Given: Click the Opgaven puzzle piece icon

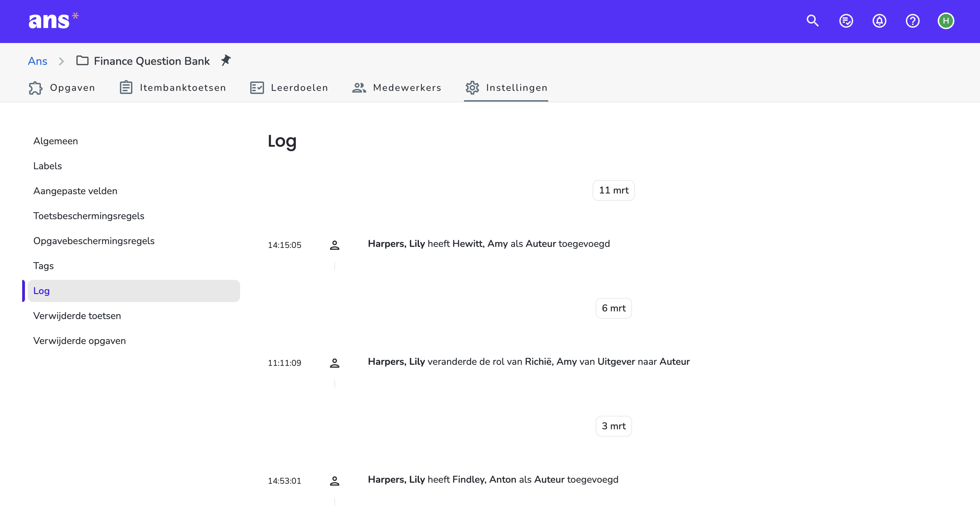Looking at the screenshot, I should (x=35, y=88).
